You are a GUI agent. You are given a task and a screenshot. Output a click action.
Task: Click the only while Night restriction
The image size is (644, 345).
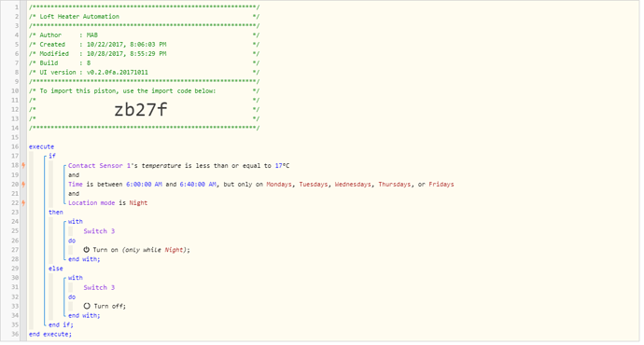coord(154,249)
